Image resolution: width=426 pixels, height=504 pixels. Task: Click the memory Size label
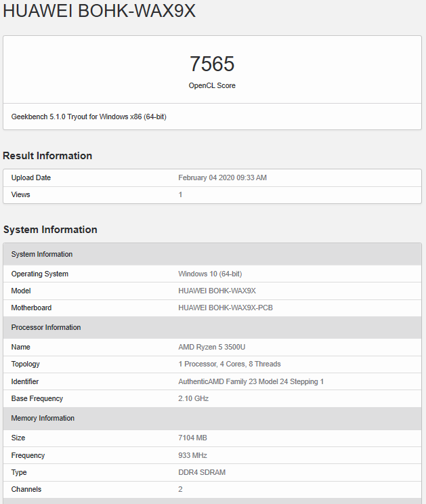pyautogui.click(x=18, y=438)
